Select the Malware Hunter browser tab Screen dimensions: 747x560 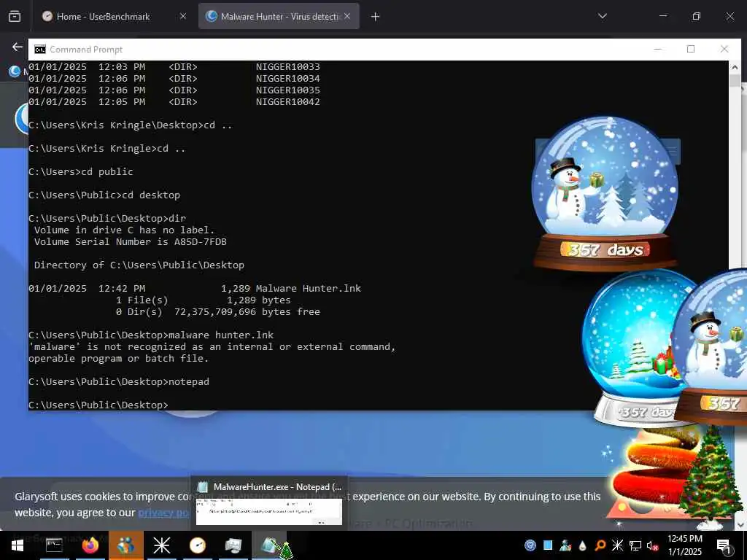point(279,16)
